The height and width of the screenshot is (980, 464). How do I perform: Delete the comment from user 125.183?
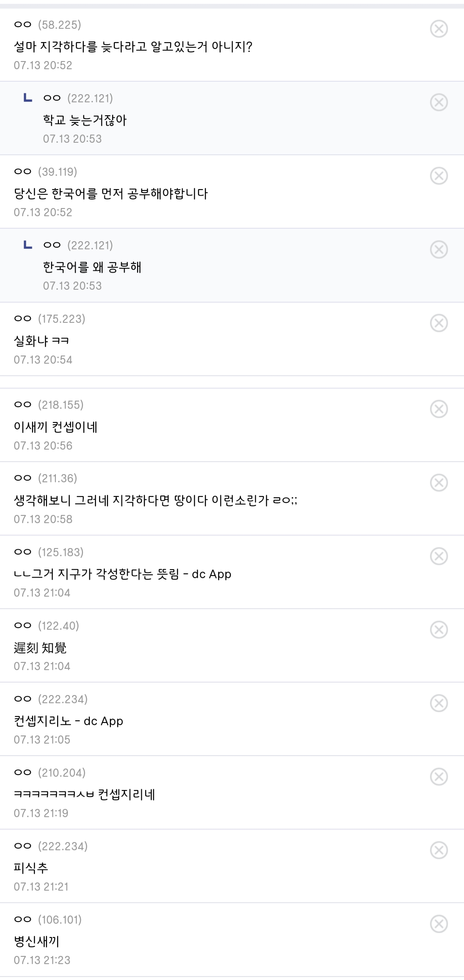439,556
